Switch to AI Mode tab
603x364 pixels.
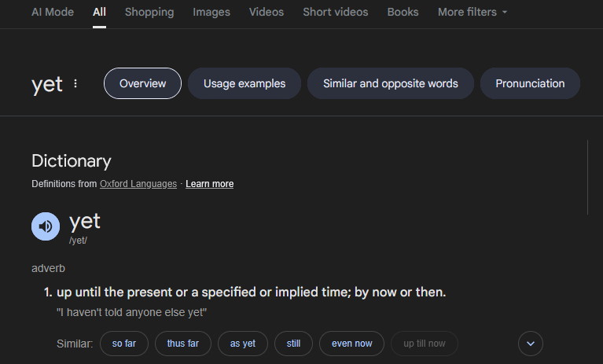[53, 12]
